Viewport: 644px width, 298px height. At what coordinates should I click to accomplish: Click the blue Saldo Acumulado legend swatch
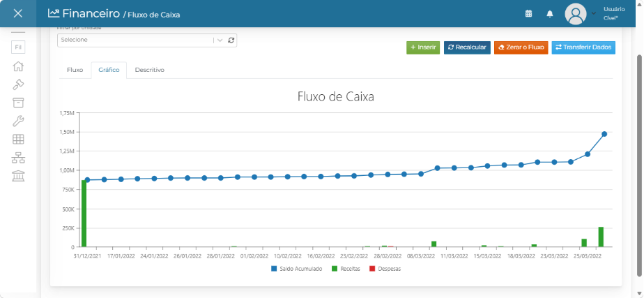(275, 269)
